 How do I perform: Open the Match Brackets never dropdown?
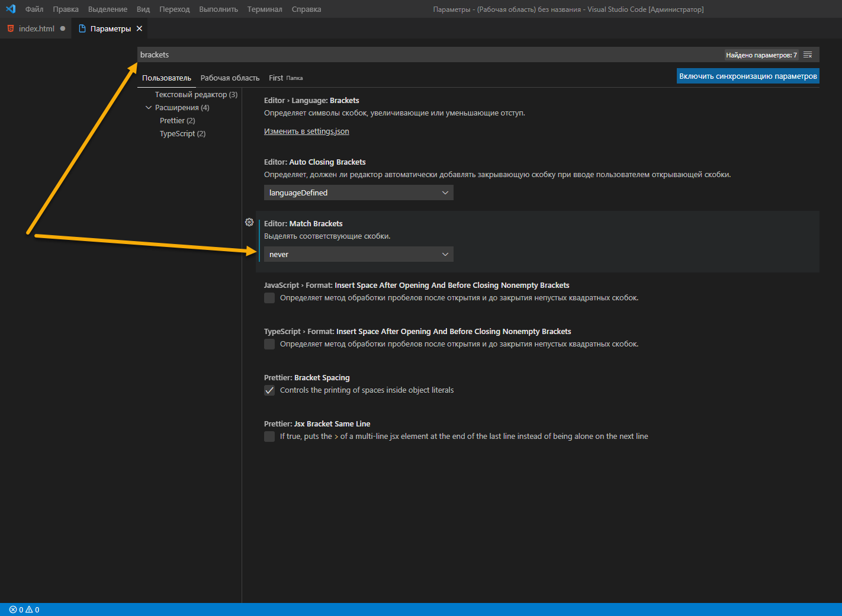coord(359,254)
